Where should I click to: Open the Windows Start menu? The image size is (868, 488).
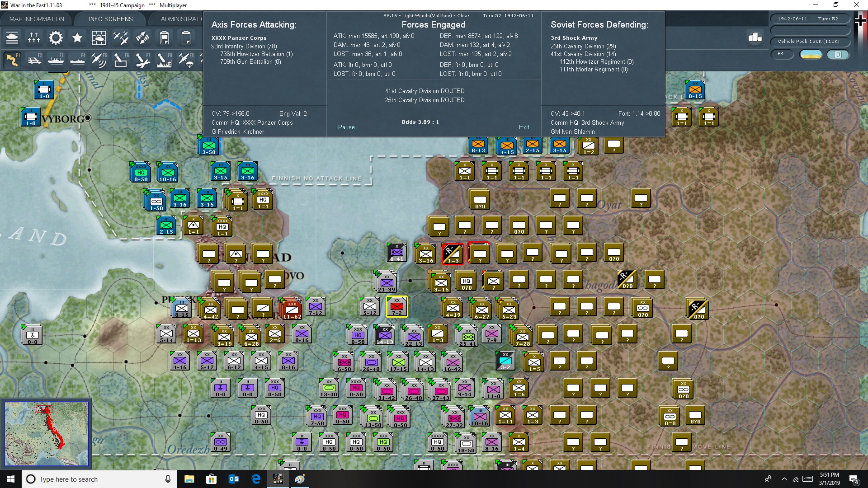pyautogui.click(x=11, y=479)
